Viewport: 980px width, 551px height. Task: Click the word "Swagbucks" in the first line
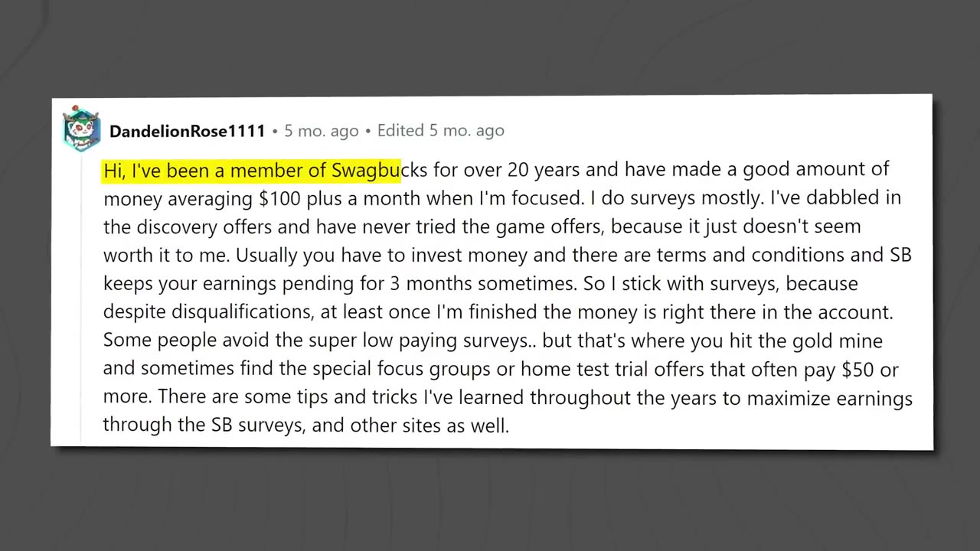(x=379, y=170)
